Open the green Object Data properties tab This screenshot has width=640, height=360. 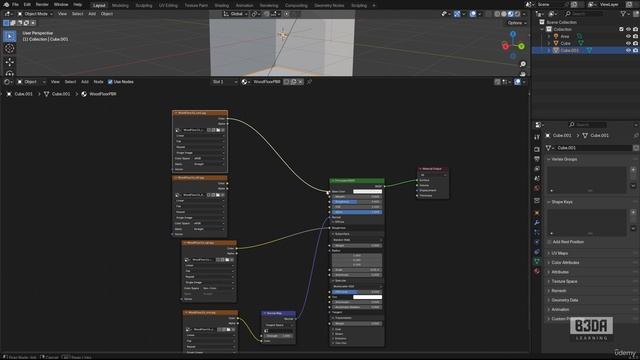[x=537, y=262]
